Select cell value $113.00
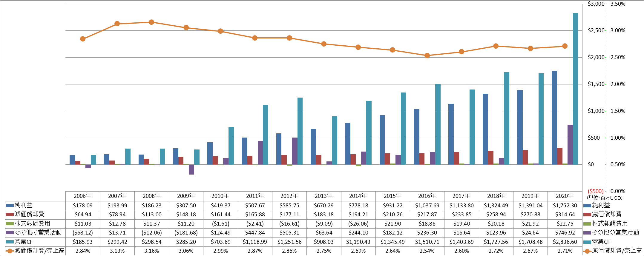 point(151,214)
